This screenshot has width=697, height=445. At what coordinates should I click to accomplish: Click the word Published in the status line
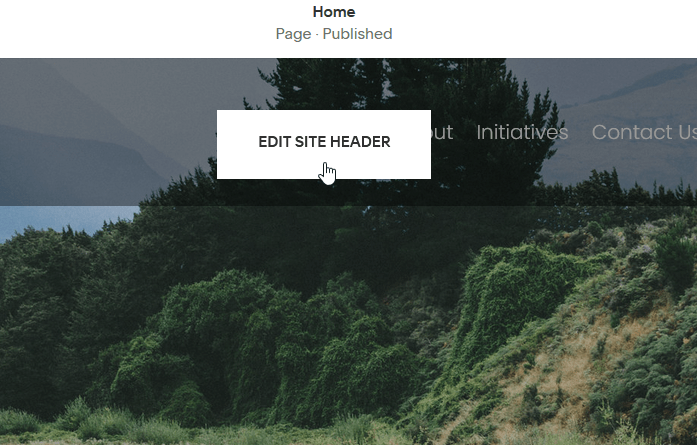[357, 34]
